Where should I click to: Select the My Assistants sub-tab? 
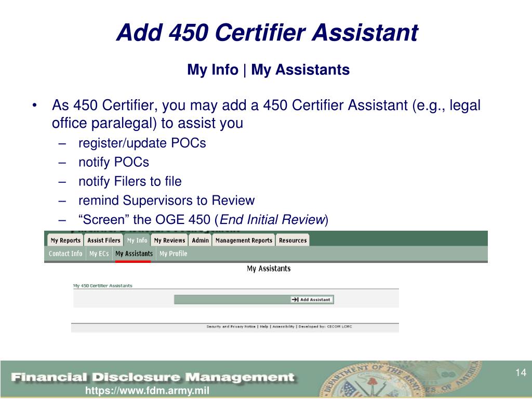(134, 254)
